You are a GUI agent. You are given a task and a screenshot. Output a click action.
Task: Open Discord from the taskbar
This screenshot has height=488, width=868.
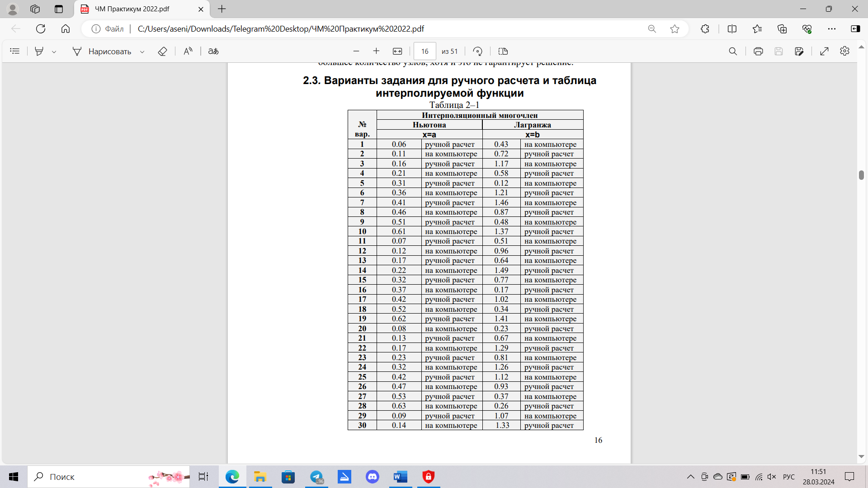tap(373, 477)
